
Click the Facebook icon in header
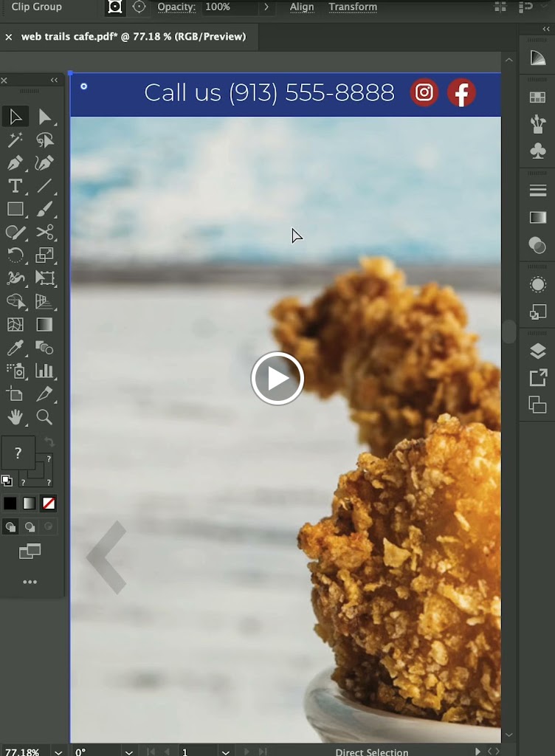click(461, 92)
